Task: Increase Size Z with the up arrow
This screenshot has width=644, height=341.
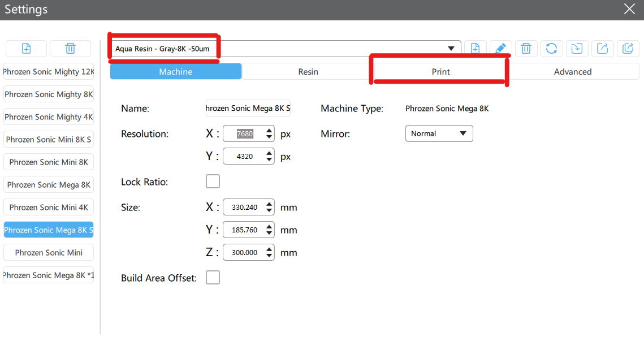Action: click(269, 249)
